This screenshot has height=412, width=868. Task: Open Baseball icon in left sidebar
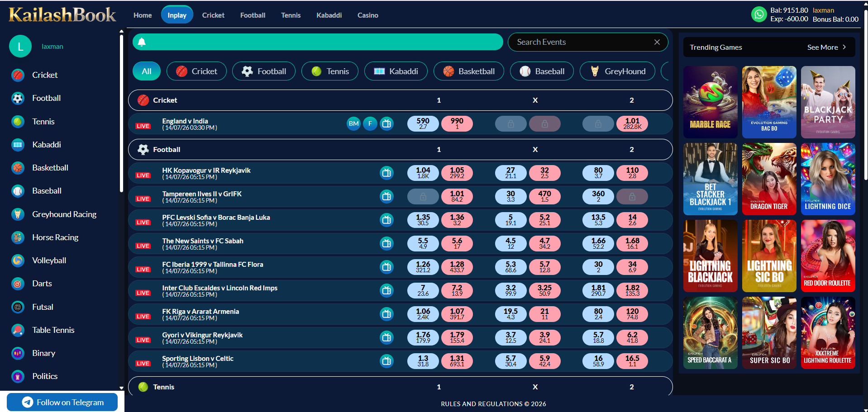(18, 191)
